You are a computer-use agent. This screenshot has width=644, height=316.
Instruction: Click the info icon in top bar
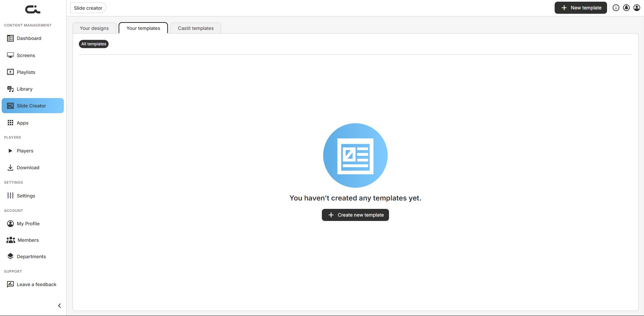click(x=616, y=8)
